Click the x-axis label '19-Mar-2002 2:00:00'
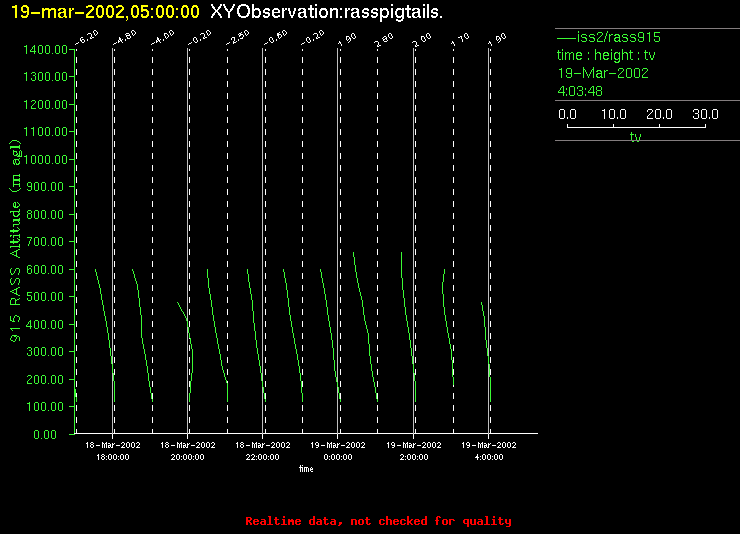The image size is (740, 534). coord(414,451)
